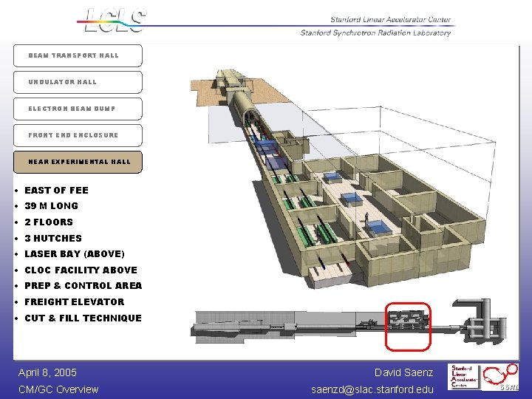Screen dimensions: 532x399
Task: Click the site plan overview strip image
Action: tap(349, 325)
